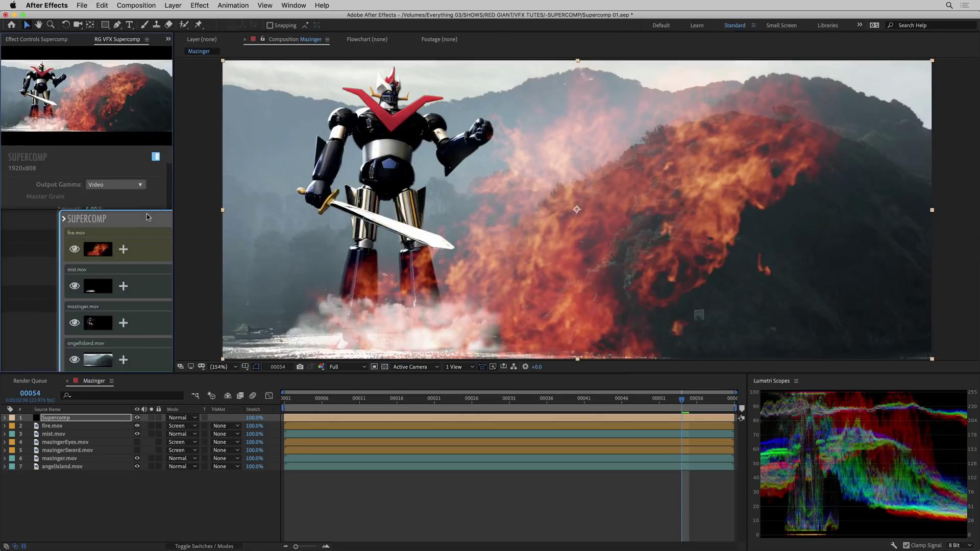Screen dimensions: 980x551
Task: Expand the mazinger.mov layer properties
Action: click(5, 458)
